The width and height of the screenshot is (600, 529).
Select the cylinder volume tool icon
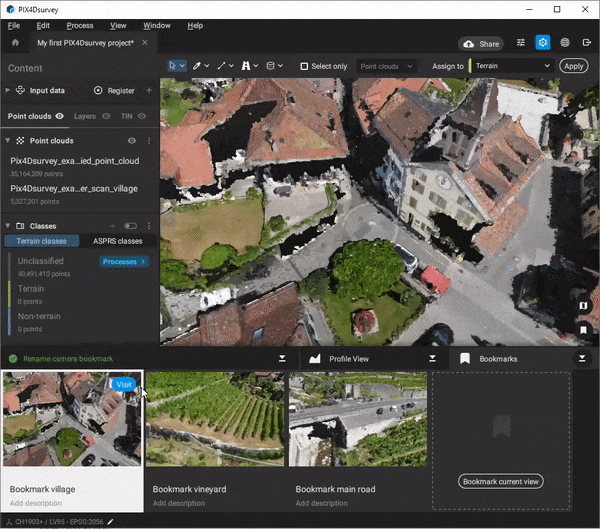coord(270,66)
